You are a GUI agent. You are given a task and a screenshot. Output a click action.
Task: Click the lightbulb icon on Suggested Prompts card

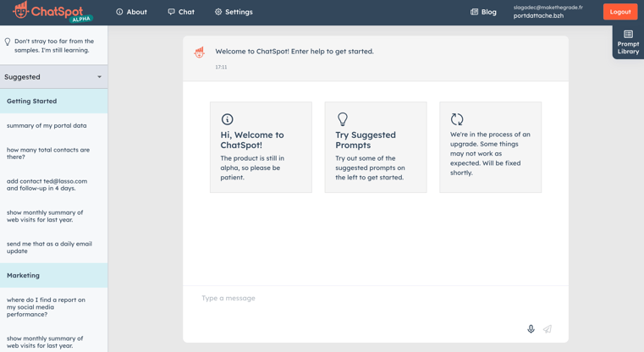click(x=343, y=119)
